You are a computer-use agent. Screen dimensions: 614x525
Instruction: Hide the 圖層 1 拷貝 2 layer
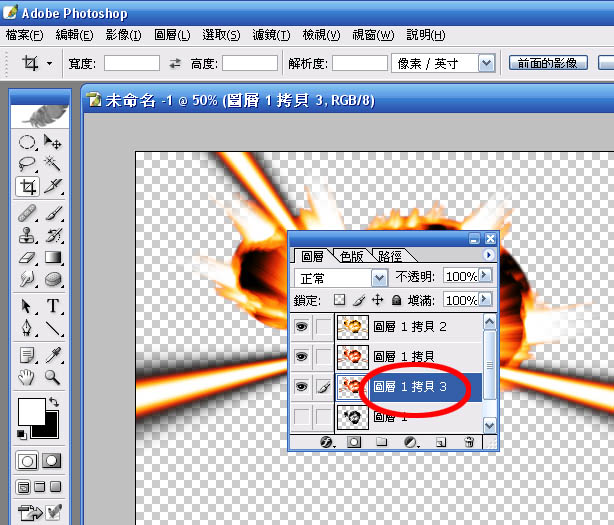click(x=300, y=326)
